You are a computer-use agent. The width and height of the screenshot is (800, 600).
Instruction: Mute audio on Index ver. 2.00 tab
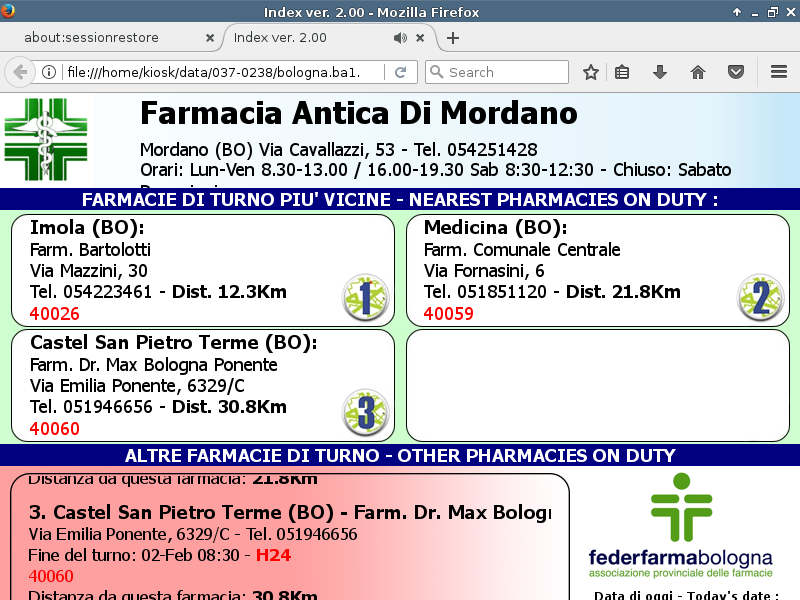coord(400,38)
